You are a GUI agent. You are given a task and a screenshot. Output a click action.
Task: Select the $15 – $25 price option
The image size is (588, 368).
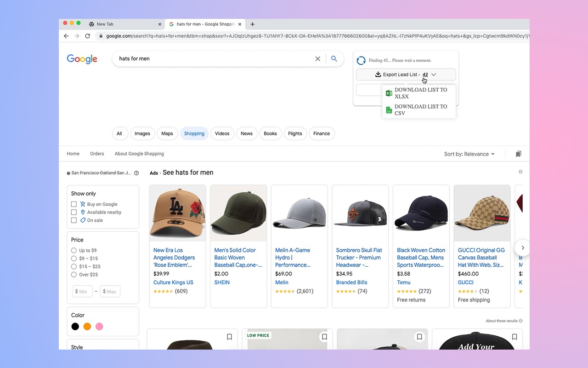click(x=74, y=267)
